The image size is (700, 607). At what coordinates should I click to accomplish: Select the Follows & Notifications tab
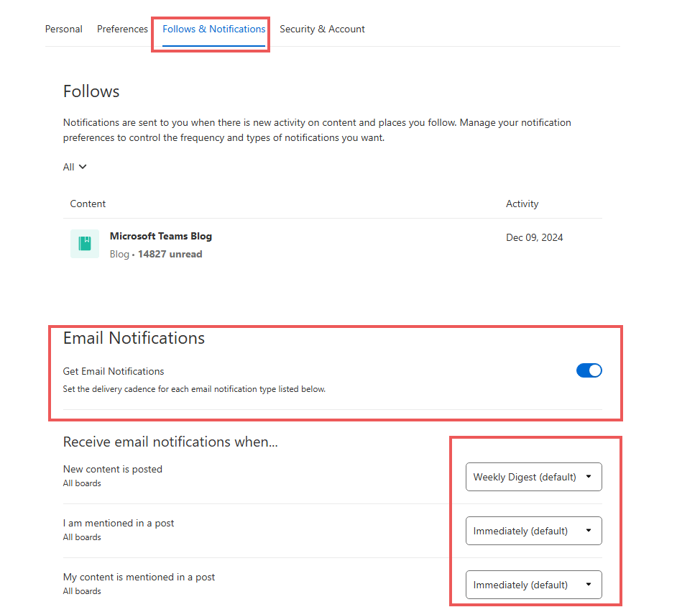[214, 29]
